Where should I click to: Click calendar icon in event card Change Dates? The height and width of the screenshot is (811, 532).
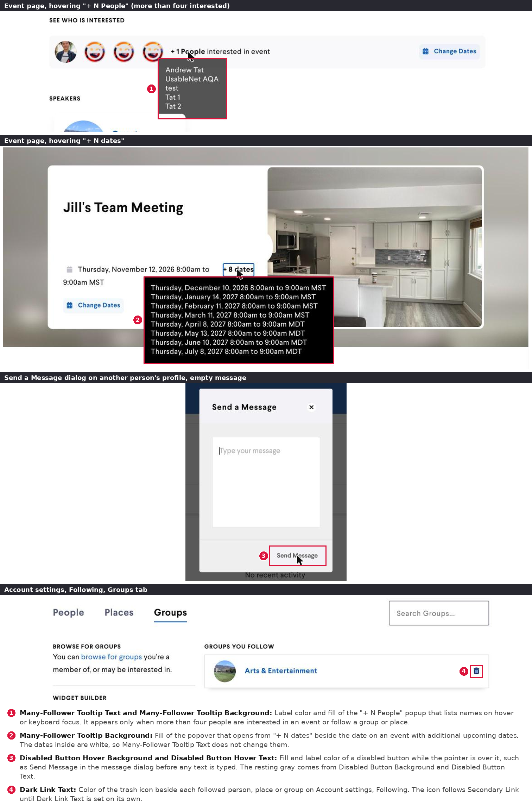(70, 305)
